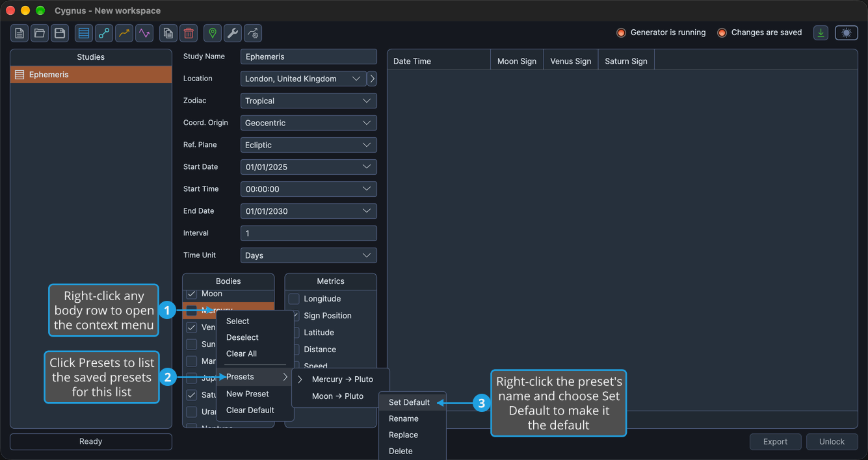Choose Clear Default in context menu
Screen dimensions: 868x460
pyautogui.click(x=255, y=410)
